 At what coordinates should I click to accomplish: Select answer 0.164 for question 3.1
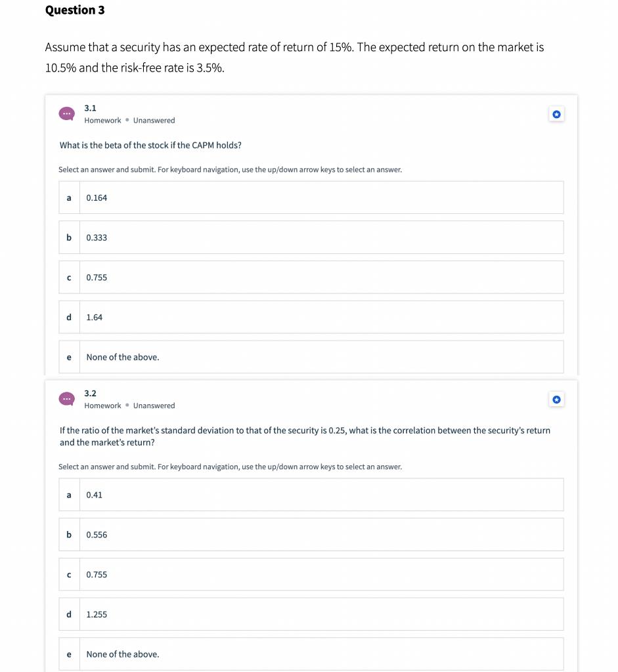pyautogui.click(x=310, y=197)
